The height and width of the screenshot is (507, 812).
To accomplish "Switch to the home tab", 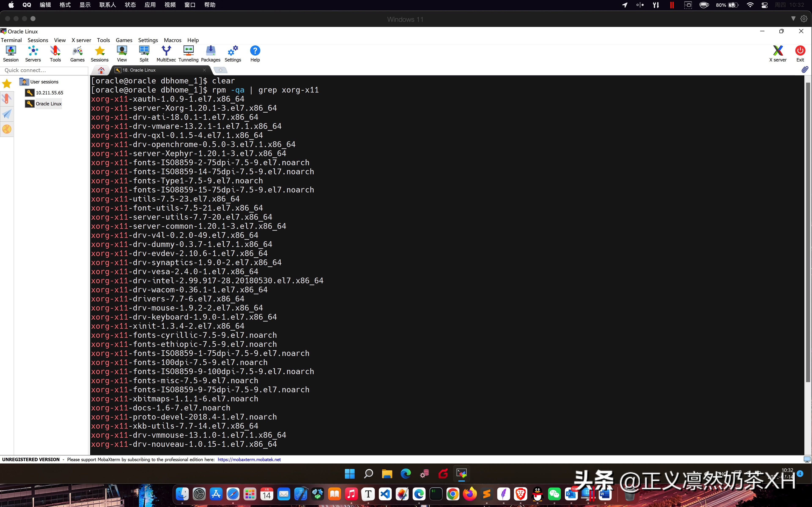I will (101, 70).
